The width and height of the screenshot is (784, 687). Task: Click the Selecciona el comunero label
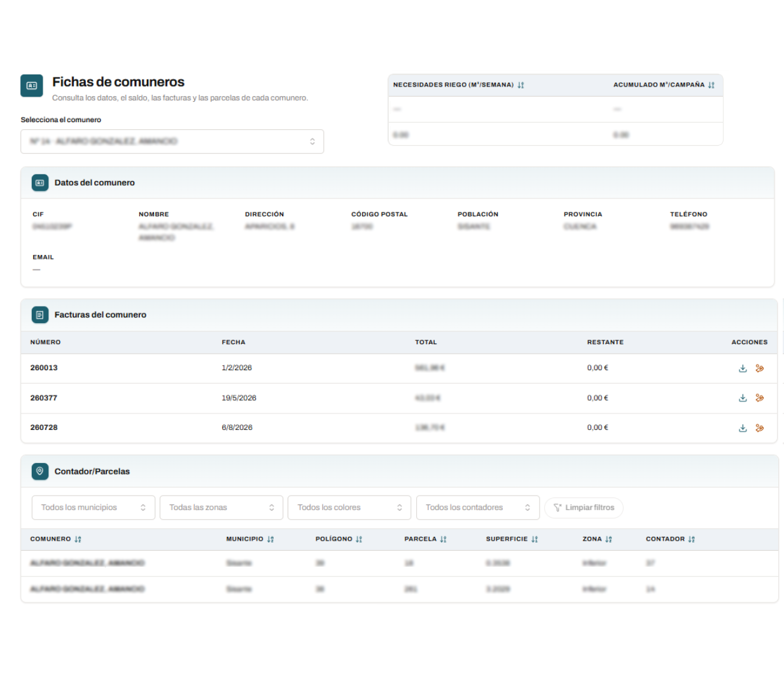(x=61, y=120)
